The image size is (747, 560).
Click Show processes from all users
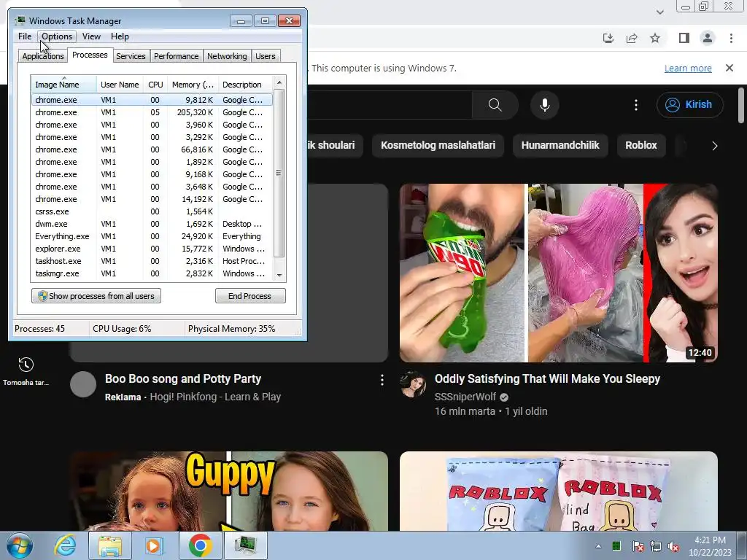point(96,296)
